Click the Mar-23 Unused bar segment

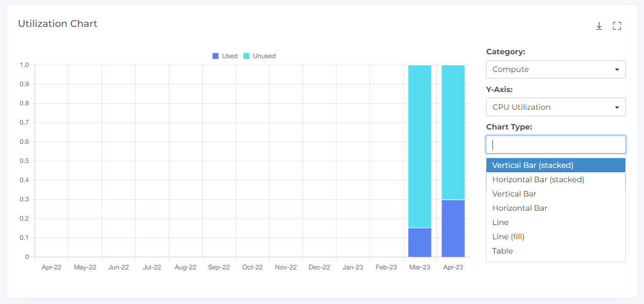[419, 147]
